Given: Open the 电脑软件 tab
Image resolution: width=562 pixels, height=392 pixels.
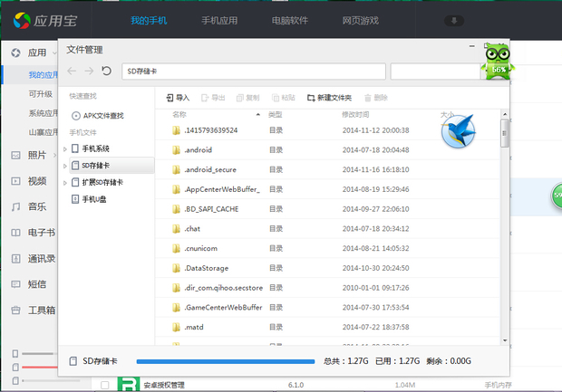Looking at the screenshot, I should (x=289, y=21).
